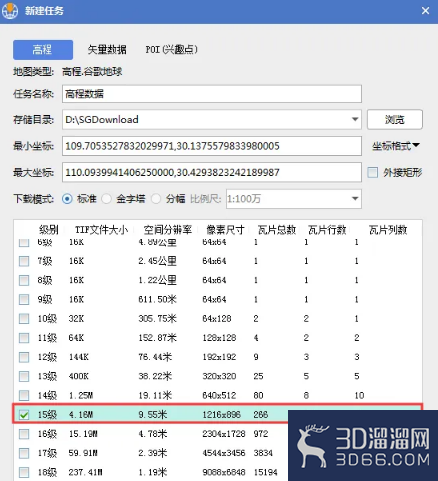Check the 16级 level checkbox
The width and height of the screenshot is (438, 481).
(24, 434)
